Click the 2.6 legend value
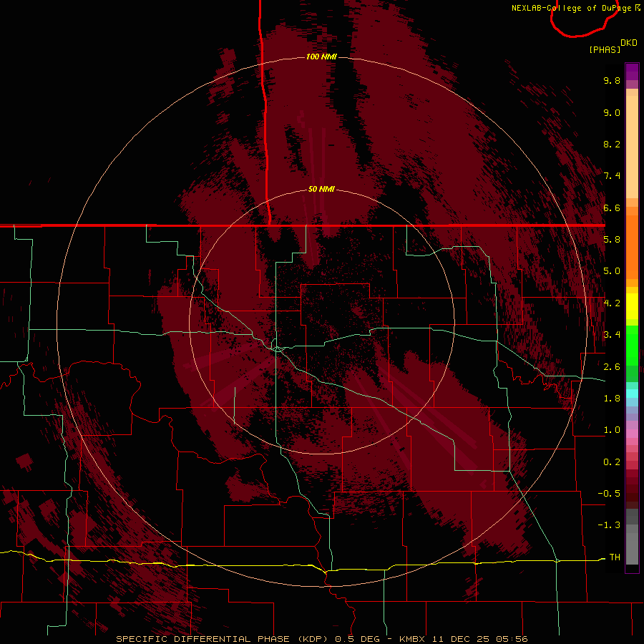The image size is (644, 644). 612,367
